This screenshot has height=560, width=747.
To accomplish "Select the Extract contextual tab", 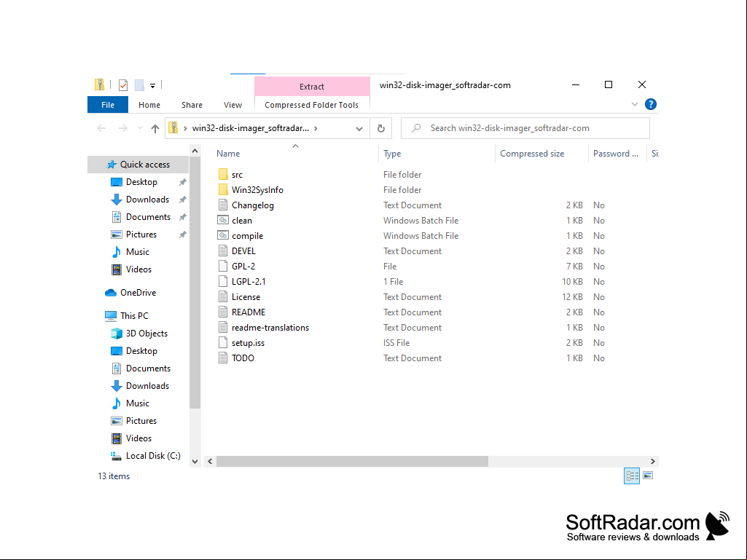I will 312,86.
